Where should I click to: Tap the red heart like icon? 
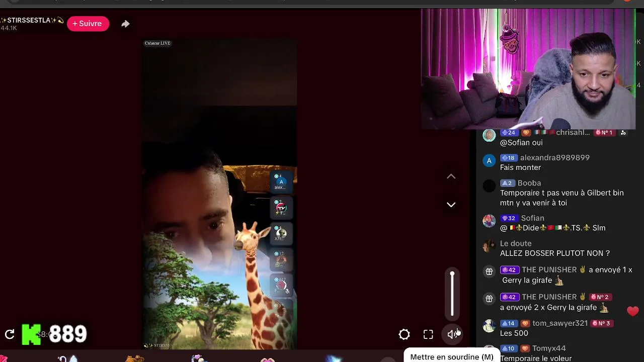[x=633, y=311]
